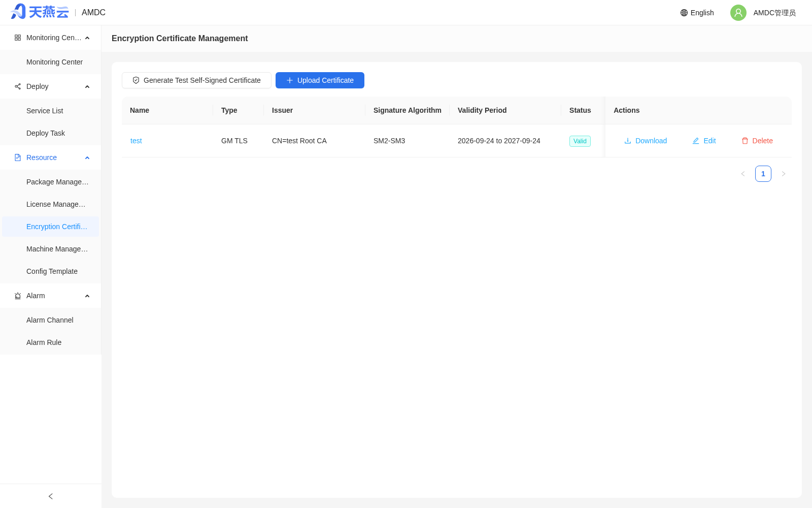Viewport: 812px width, 508px height.
Task: Open License Management in sidebar
Action: coord(51,204)
